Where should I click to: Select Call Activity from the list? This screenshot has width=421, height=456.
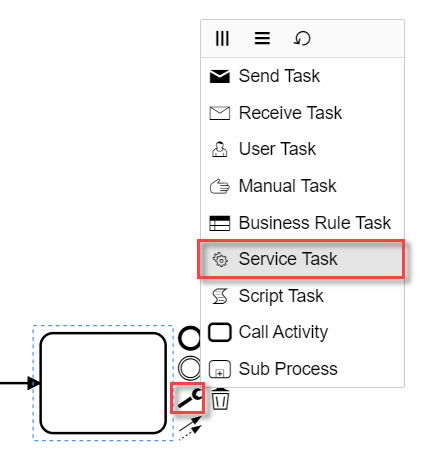click(x=302, y=332)
